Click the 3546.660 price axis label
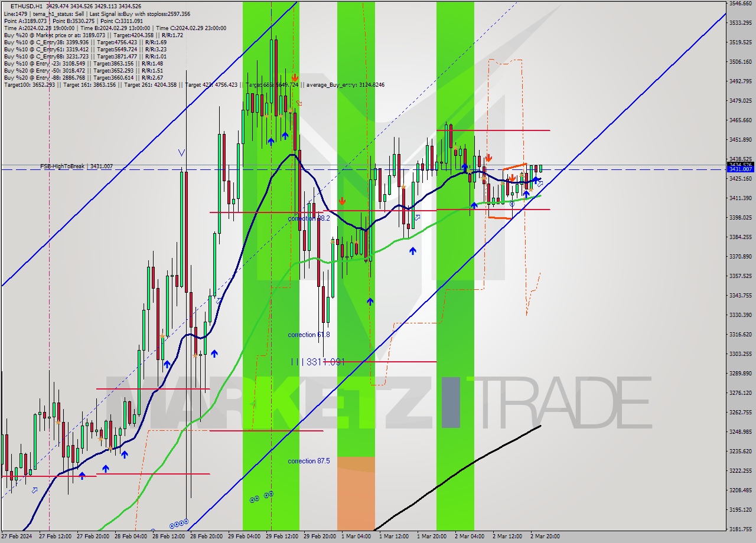 741,4
